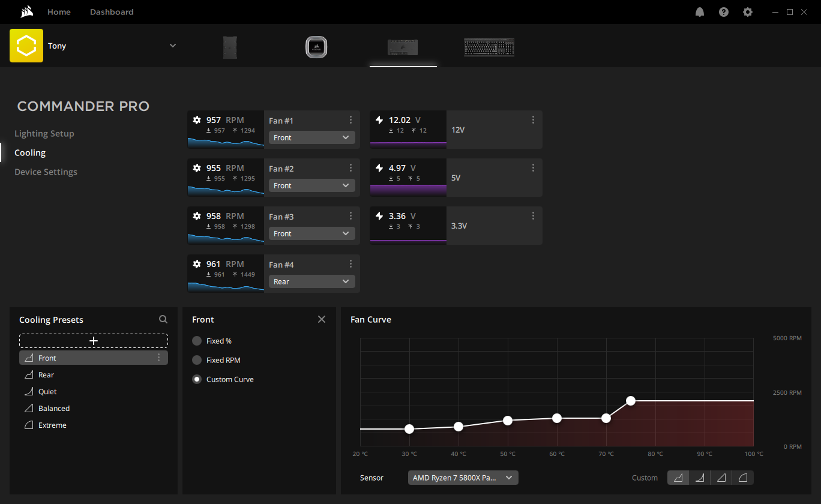Select the Front cooling preset
This screenshot has height=504, width=821.
pyautogui.click(x=94, y=358)
